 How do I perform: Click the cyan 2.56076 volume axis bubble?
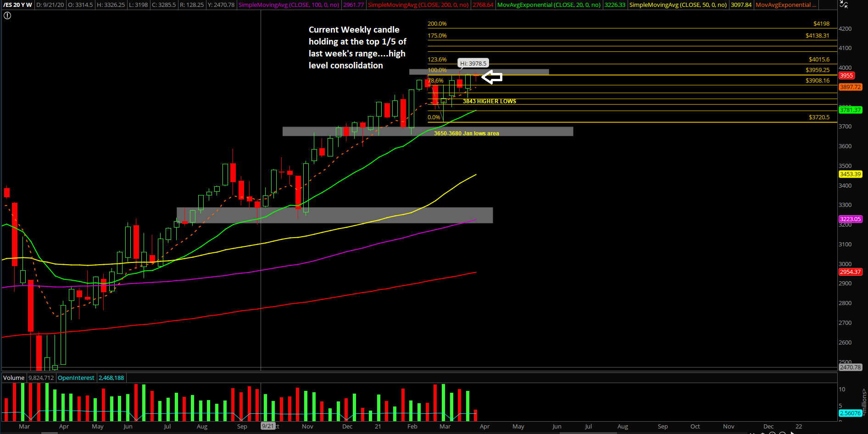(x=850, y=413)
